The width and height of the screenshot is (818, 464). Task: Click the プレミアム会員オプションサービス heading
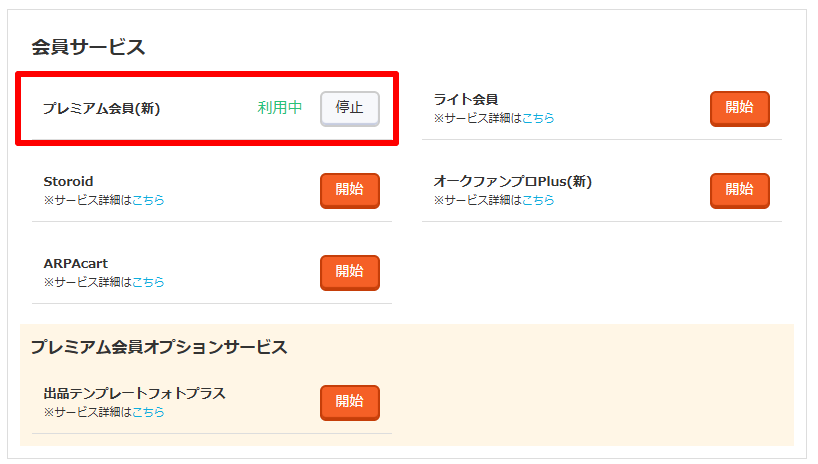159,347
